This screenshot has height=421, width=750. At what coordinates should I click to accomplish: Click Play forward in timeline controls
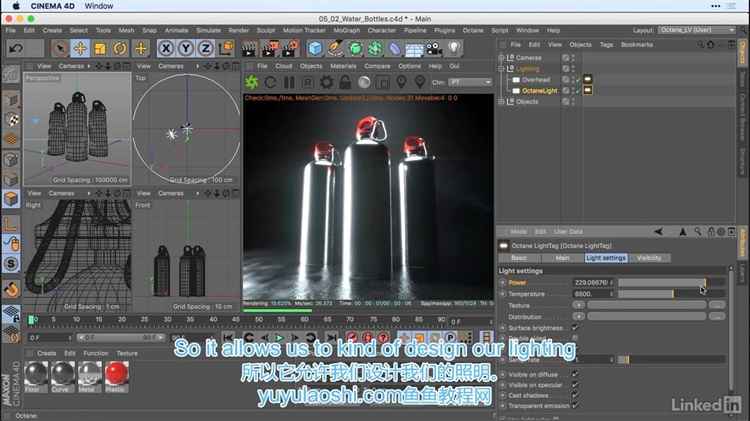tap(280, 338)
